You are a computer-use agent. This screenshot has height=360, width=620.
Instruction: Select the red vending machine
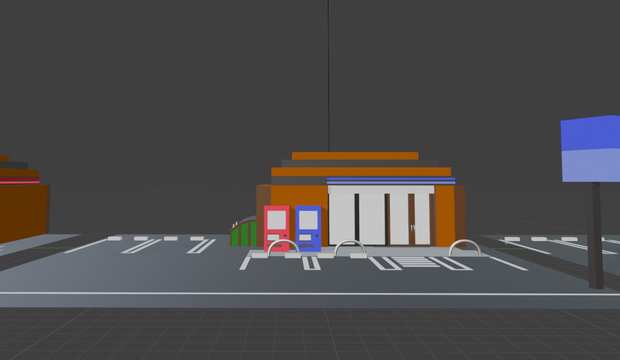(x=276, y=228)
